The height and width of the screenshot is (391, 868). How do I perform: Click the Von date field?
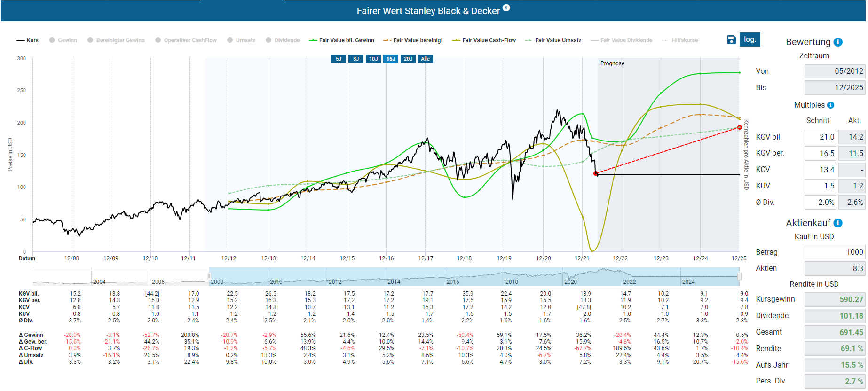pos(835,71)
